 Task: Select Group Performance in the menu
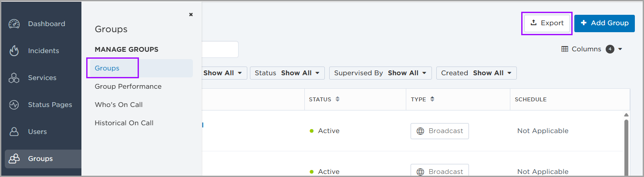128,87
